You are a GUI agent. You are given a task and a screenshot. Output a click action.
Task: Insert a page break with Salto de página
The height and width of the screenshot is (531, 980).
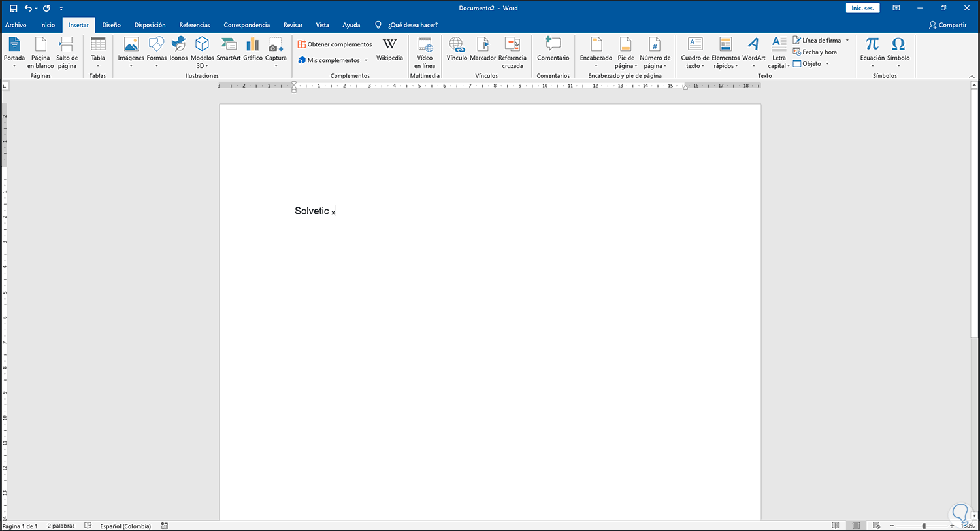67,53
